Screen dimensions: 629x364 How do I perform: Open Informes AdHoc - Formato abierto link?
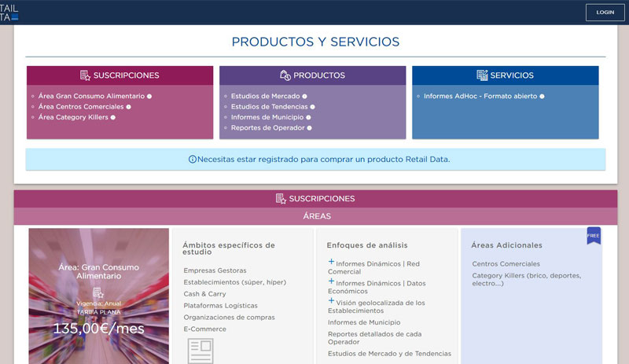click(480, 97)
